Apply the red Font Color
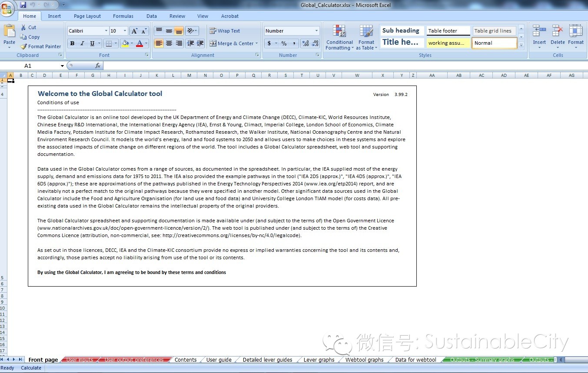Image resolution: width=588 pixels, height=373 pixels. tap(140, 43)
